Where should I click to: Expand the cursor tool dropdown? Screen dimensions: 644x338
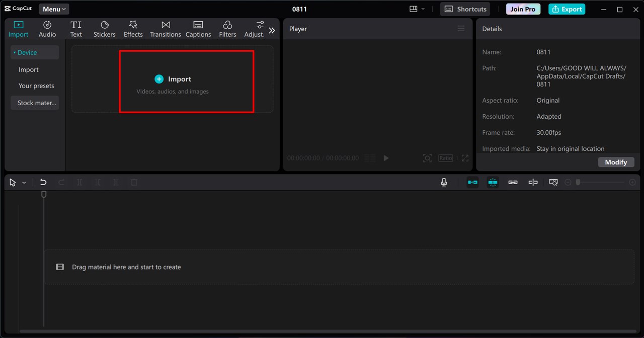click(24, 183)
